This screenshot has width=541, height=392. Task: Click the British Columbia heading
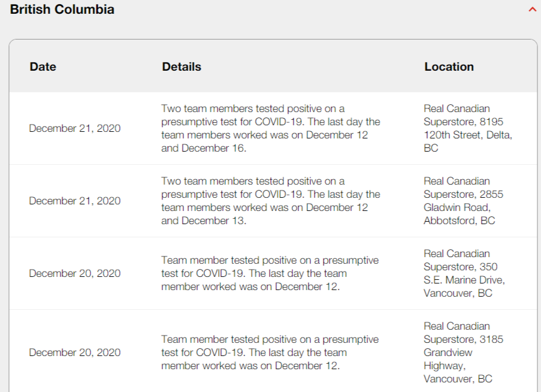tap(62, 10)
